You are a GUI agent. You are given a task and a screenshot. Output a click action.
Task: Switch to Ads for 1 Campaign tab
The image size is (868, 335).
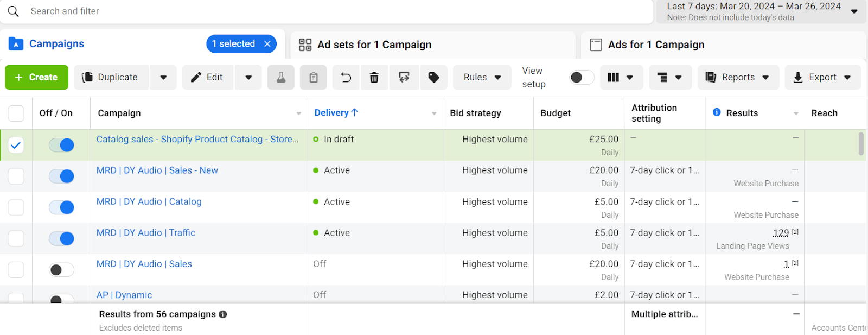click(x=656, y=45)
